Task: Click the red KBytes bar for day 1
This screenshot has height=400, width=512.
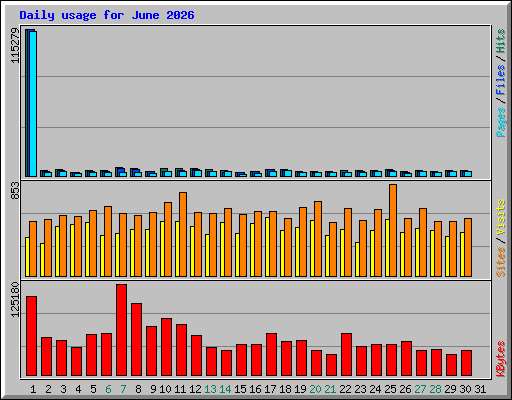Action: click(x=31, y=336)
